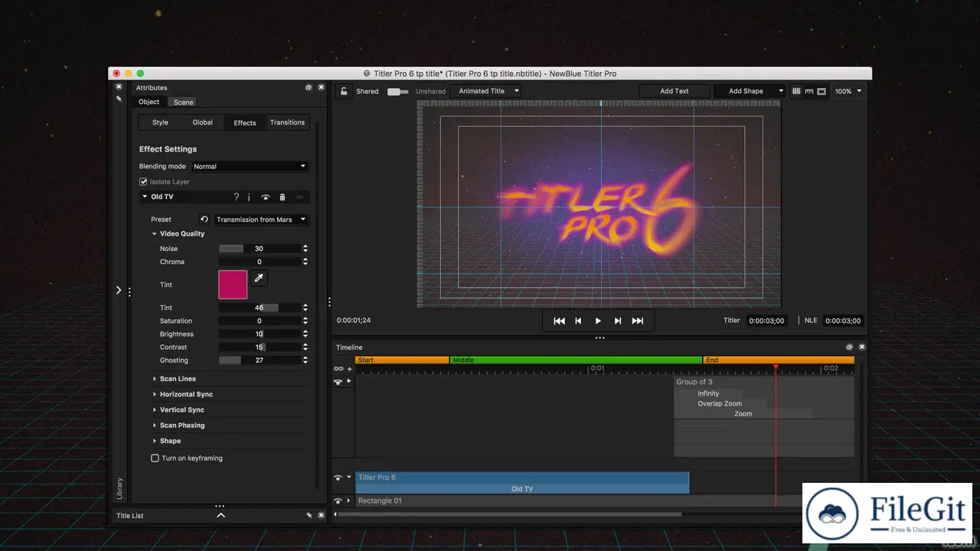
Task: Collapse the Old TV effect section
Action: 145,197
